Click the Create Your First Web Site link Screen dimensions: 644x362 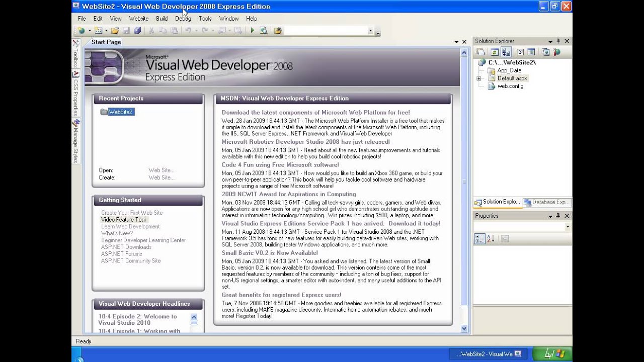pos(132,213)
